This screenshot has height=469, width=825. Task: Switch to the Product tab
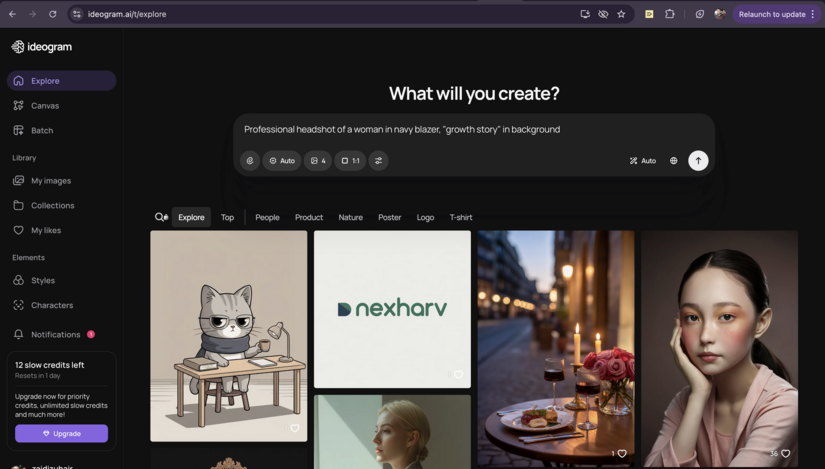[x=309, y=217]
